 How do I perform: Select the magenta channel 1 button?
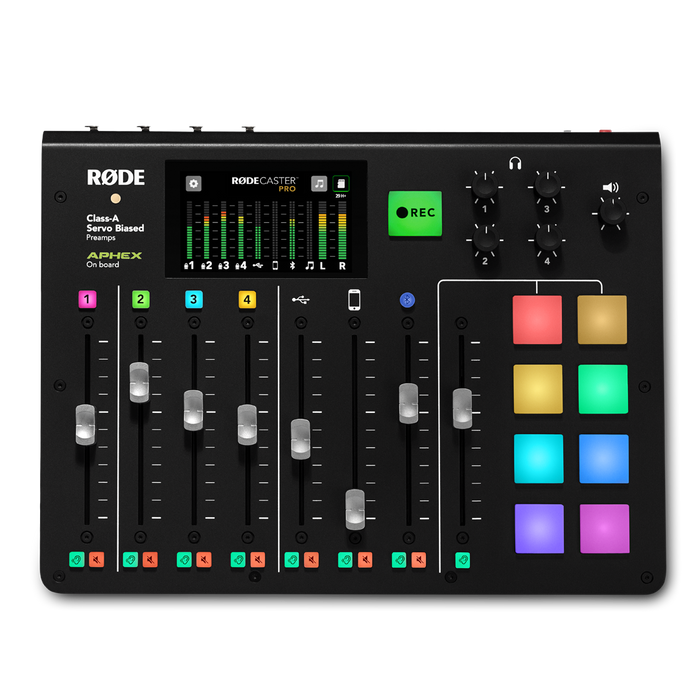(x=87, y=299)
